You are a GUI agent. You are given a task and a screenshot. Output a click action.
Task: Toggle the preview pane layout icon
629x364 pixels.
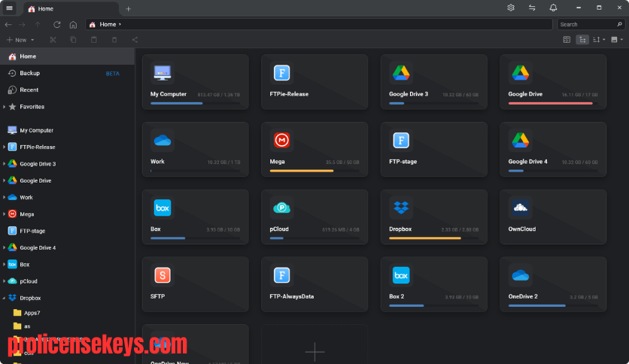point(567,40)
